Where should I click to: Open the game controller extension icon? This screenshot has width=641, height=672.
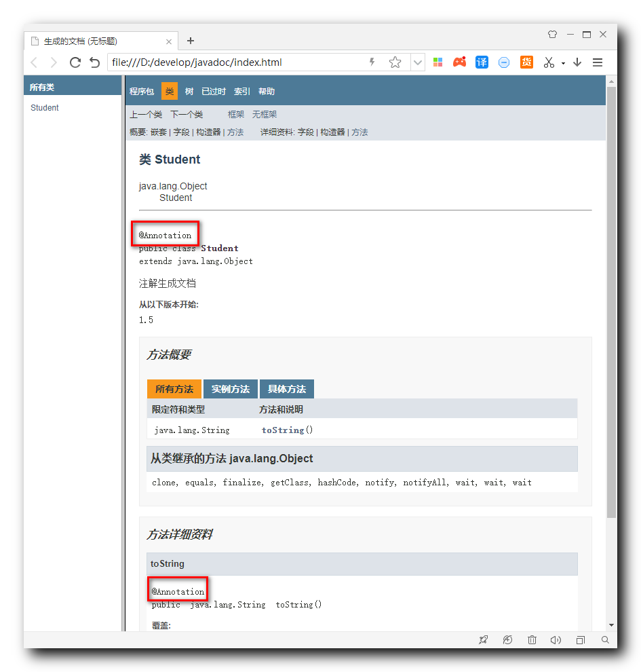[459, 62]
